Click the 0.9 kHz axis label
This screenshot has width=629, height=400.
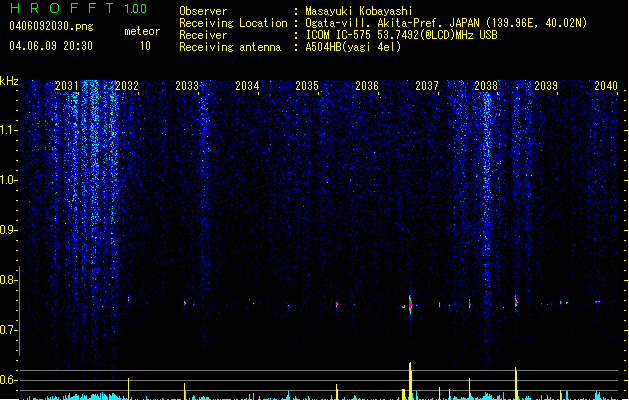8,230
